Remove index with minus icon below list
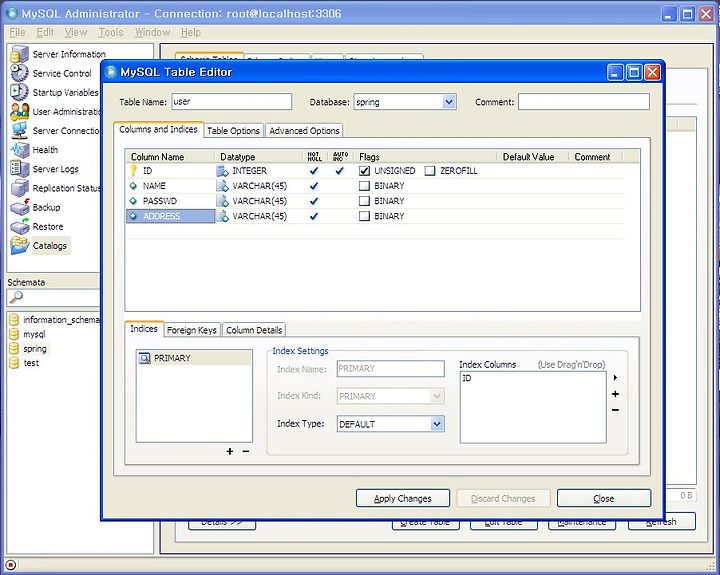Viewport: 720px width, 575px height. 246,451
